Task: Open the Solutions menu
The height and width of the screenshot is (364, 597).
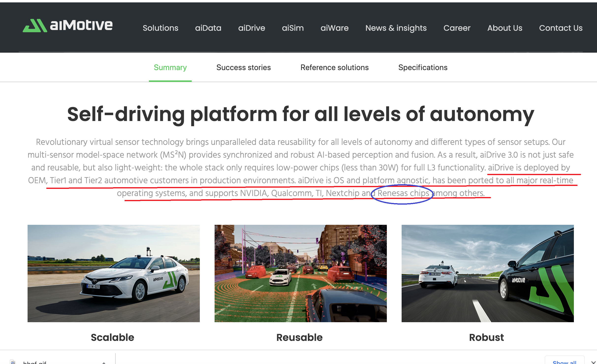Action: pos(160,28)
